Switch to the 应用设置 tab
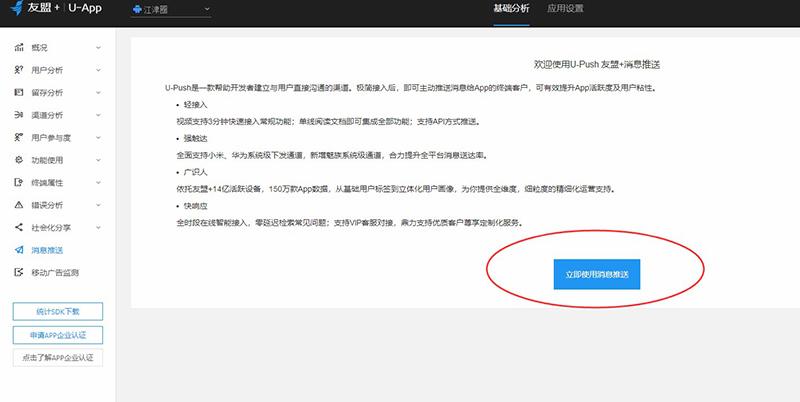800x402 pixels. pos(567,9)
